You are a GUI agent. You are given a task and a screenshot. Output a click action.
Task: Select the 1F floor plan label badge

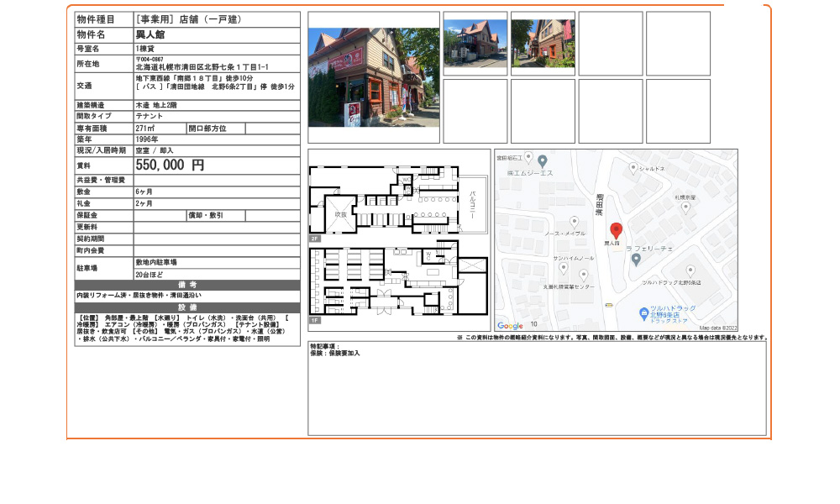click(x=314, y=319)
